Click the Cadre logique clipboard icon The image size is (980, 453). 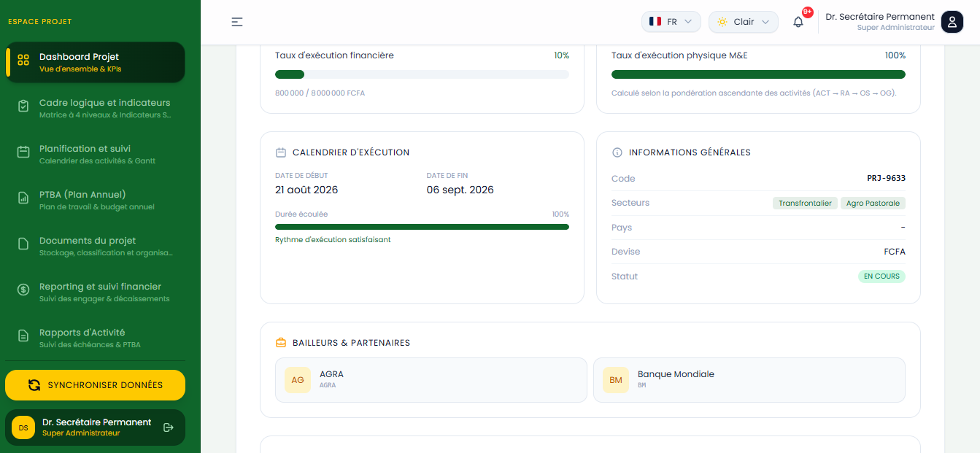[23, 107]
